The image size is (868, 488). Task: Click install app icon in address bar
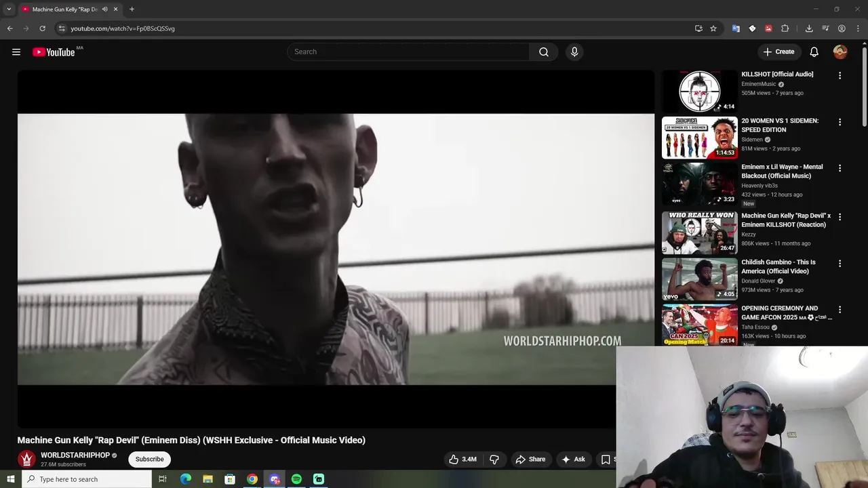pos(698,28)
